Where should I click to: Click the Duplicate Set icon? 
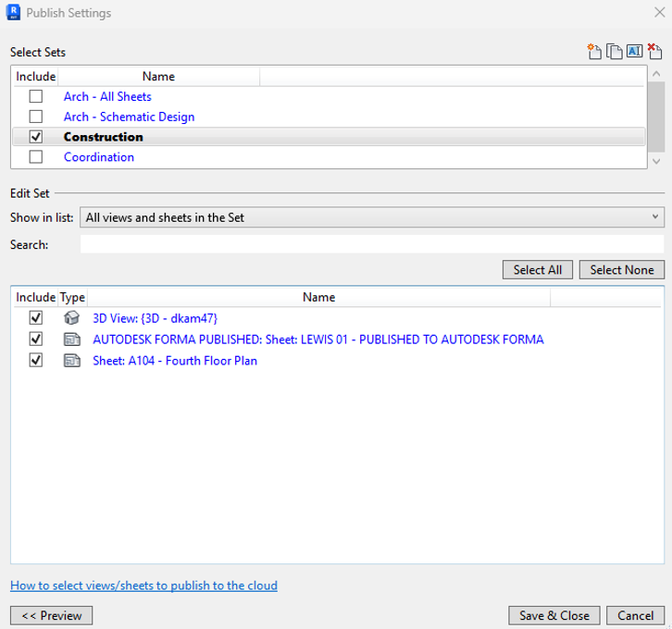click(614, 52)
